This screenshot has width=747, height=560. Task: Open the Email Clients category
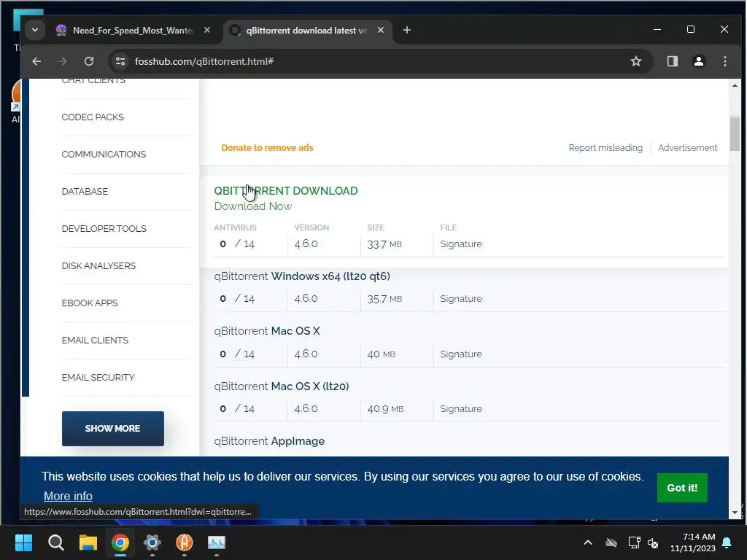[95, 340]
